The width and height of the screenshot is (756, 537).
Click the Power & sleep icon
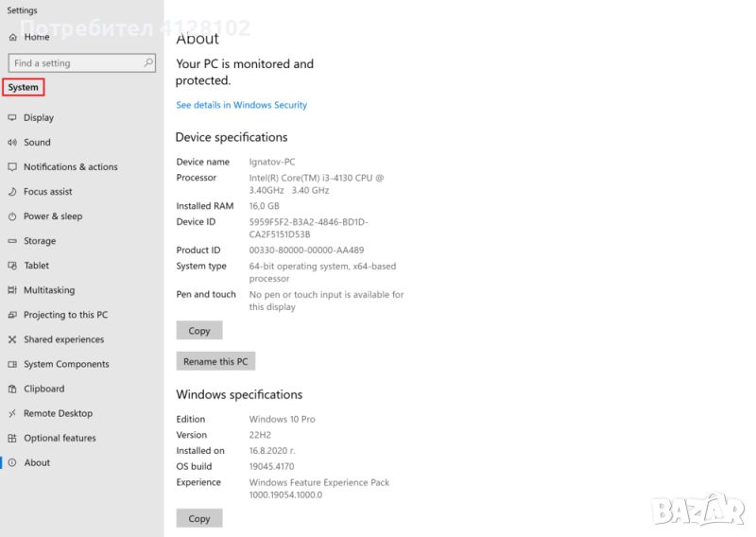[x=12, y=217]
